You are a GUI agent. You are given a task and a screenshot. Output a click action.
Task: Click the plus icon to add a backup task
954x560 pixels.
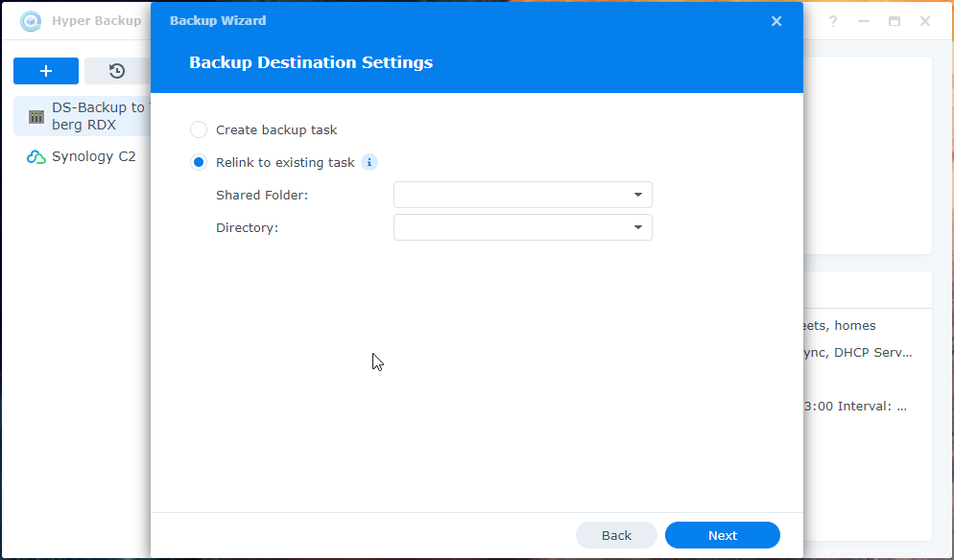46,71
